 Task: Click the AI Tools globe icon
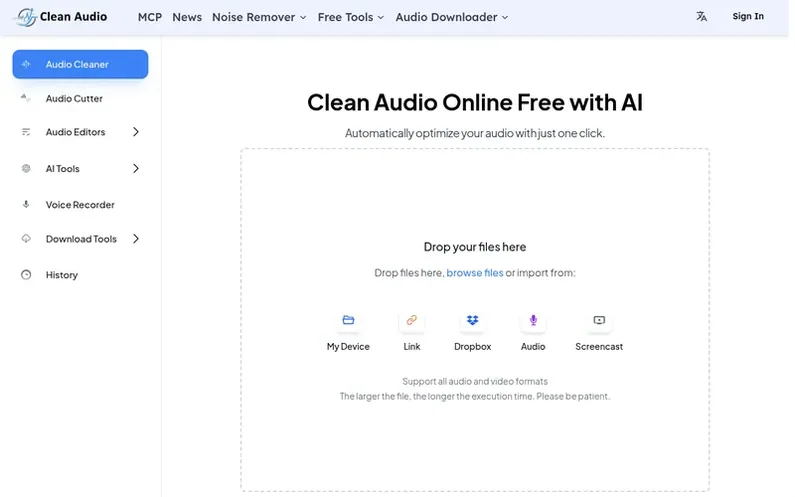coord(26,168)
